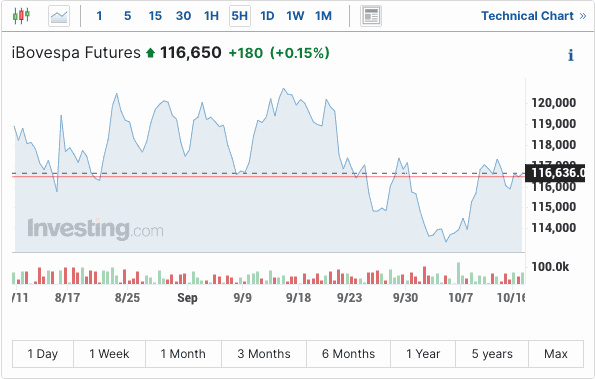
Task: Select the 5H interval
Action: point(240,16)
